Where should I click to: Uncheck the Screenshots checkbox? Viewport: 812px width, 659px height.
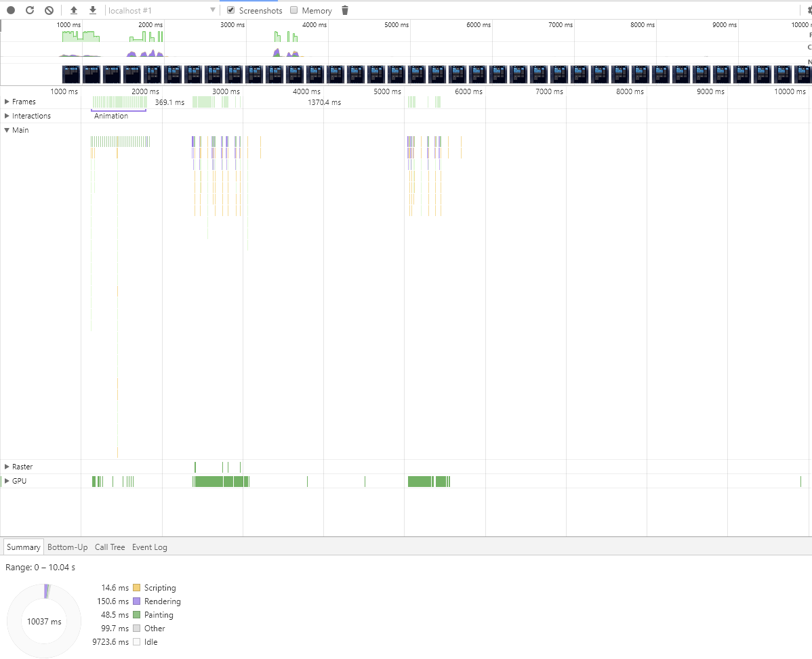tap(231, 10)
